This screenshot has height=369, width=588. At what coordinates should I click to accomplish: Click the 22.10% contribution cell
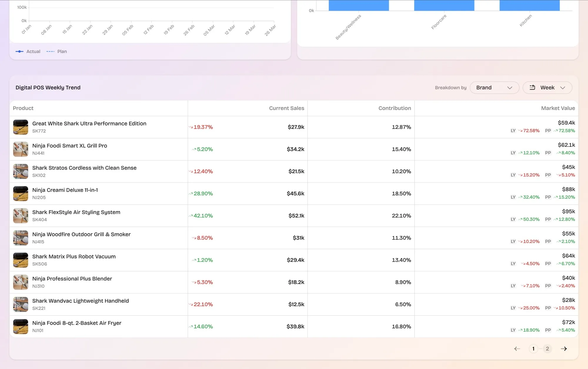click(401, 216)
